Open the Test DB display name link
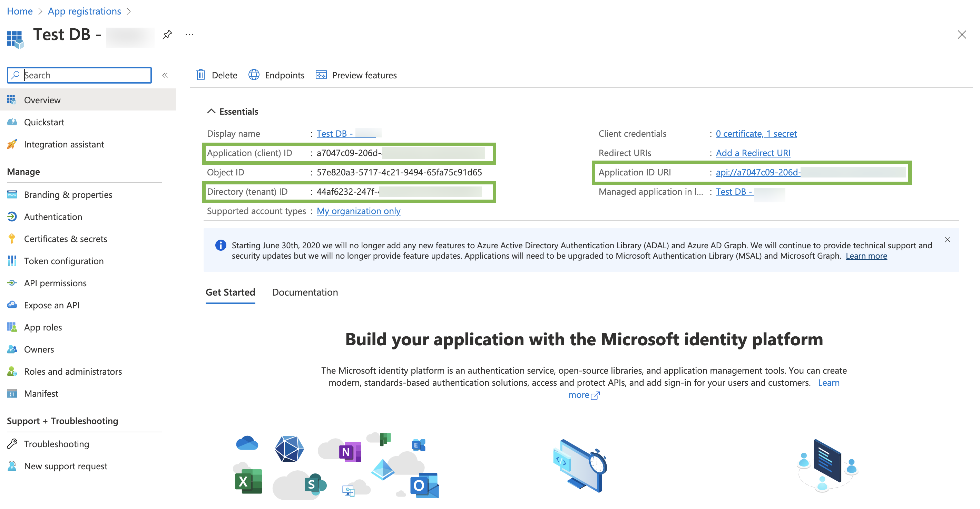 349,133
